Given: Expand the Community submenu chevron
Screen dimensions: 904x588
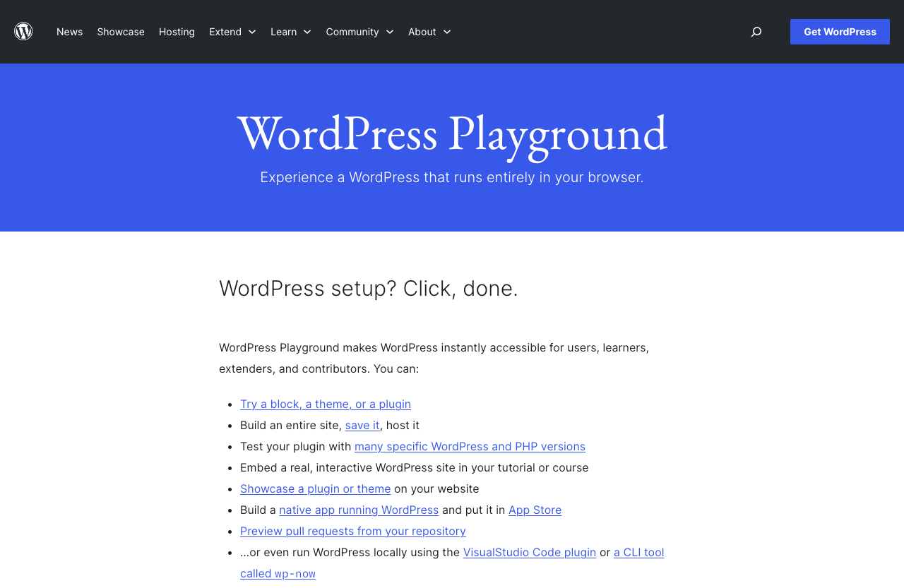Looking at the screenshot, I should (390, 32).
